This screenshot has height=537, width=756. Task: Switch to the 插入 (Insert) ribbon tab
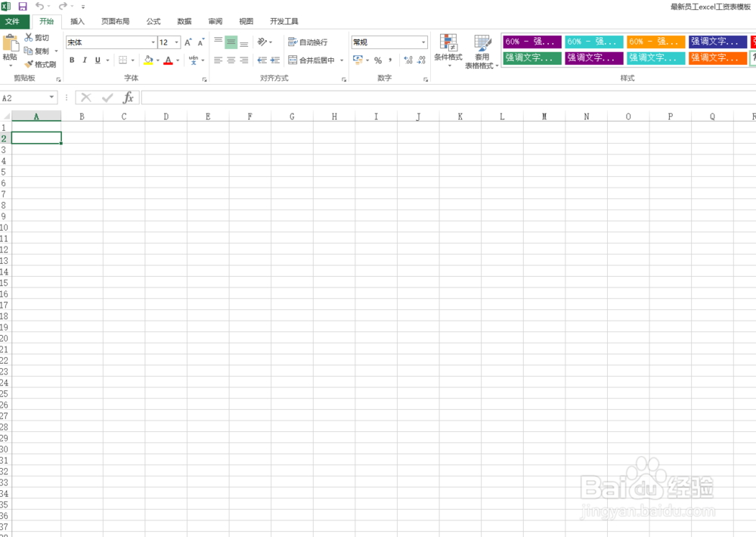(x=77, y=21)
